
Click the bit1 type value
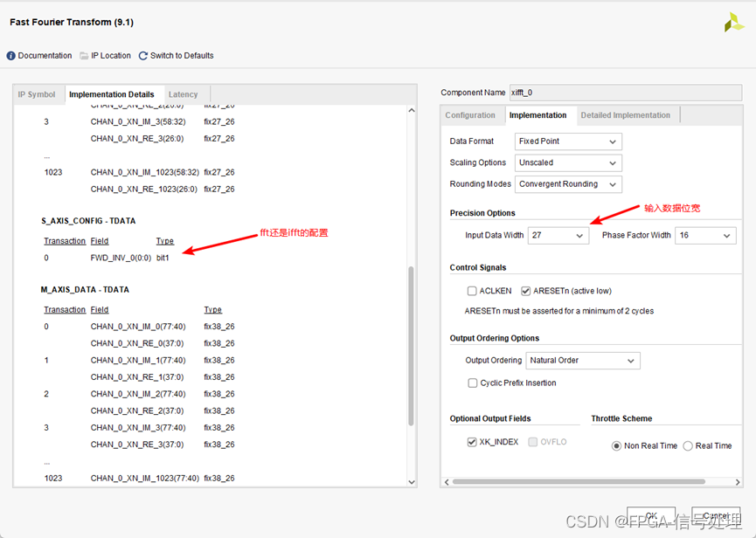[x=163, y=259]
